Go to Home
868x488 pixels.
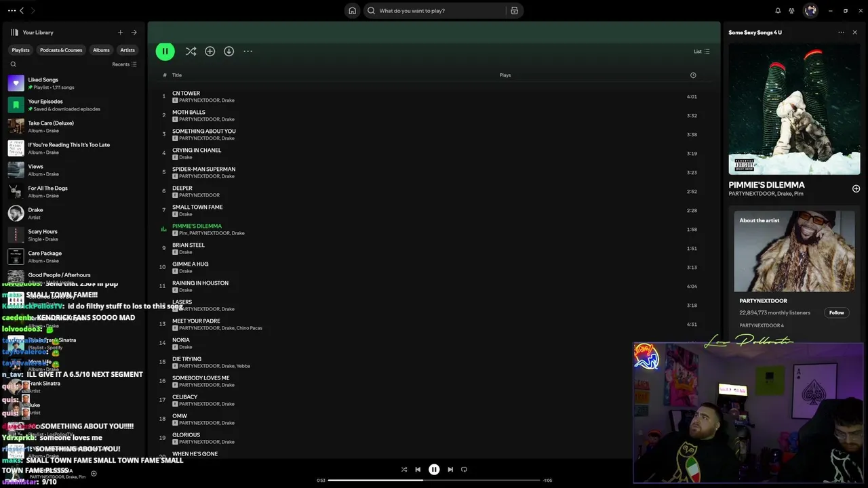coord(352,11)
